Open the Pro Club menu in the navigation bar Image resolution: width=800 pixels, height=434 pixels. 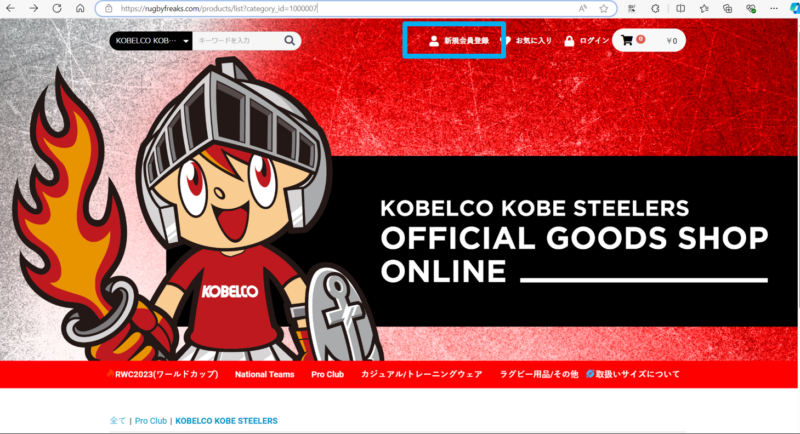(x=328, y=374)
